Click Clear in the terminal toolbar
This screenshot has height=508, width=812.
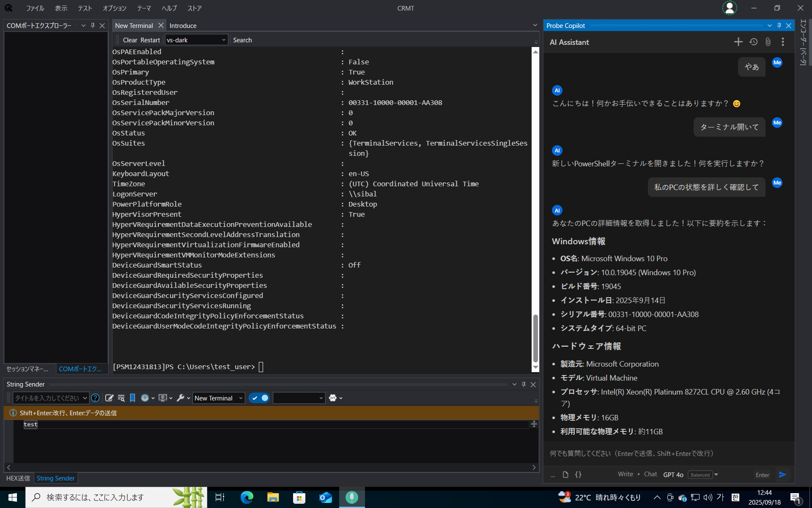[130, 40]
